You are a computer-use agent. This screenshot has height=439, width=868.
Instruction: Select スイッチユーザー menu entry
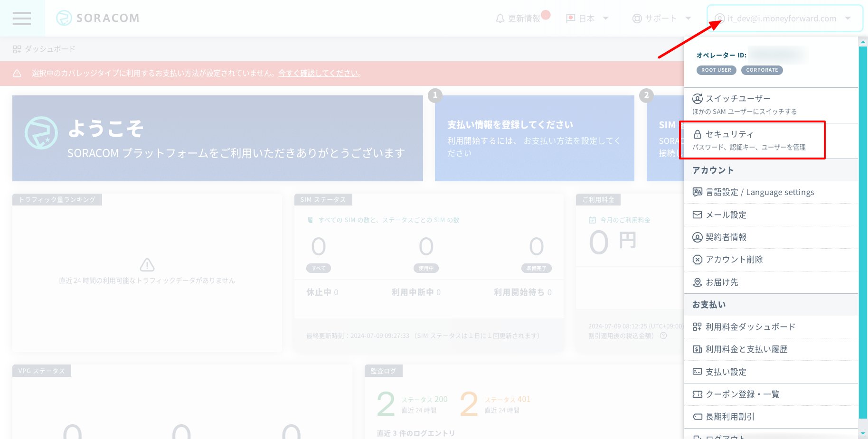(771, 105)
